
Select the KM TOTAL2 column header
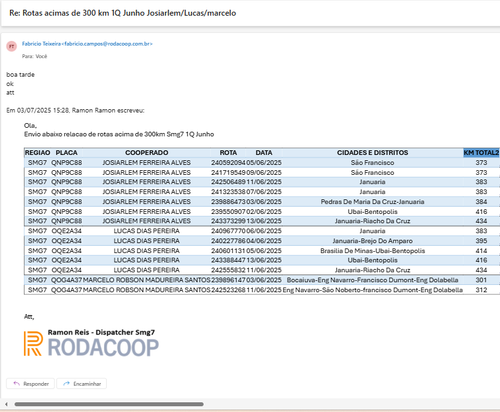(x=481, y=153)
